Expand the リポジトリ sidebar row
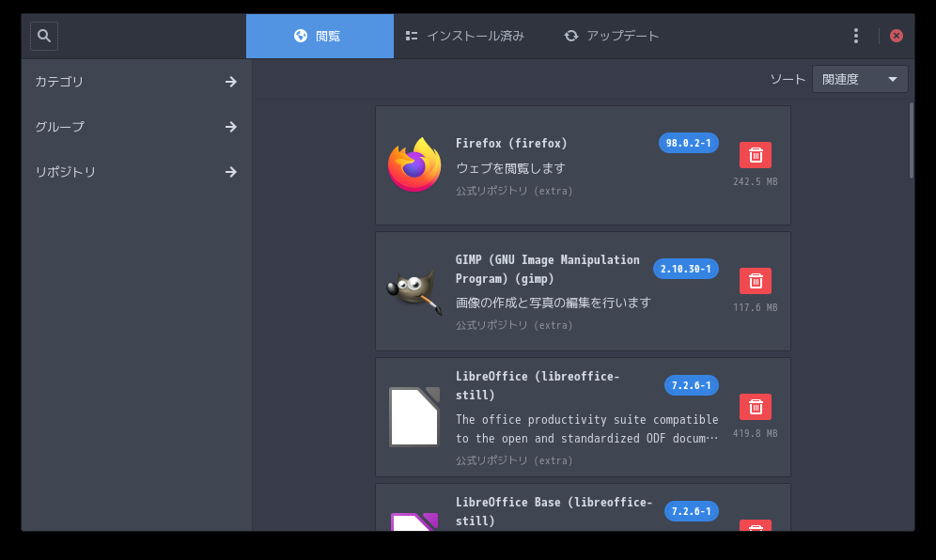The width and height of the screenshot is (936, 560). (x=136, y=172)
